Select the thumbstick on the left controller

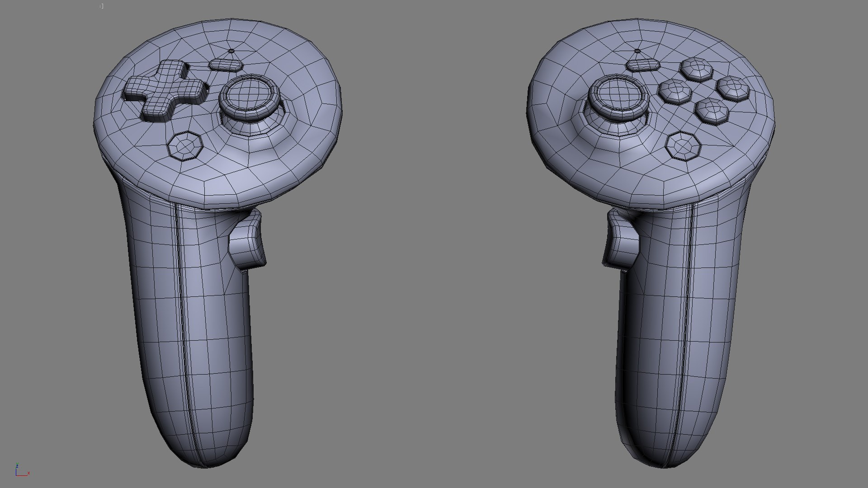[250, 98]
